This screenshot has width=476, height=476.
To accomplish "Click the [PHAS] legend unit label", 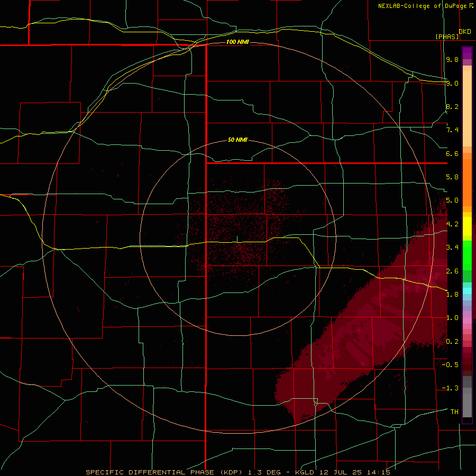I will pos(447,36).
